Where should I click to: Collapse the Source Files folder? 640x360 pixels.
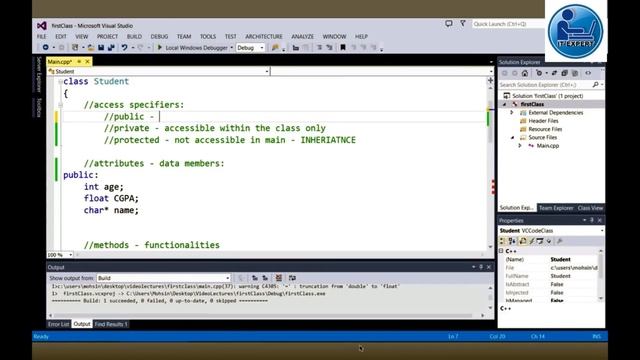pos(513,138)
